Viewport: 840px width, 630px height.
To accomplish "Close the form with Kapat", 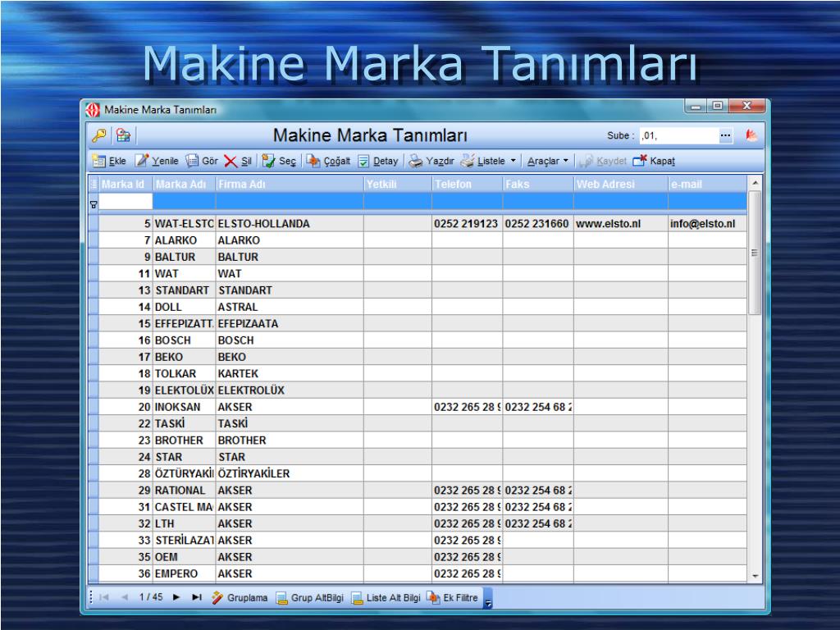I will 654,161.
